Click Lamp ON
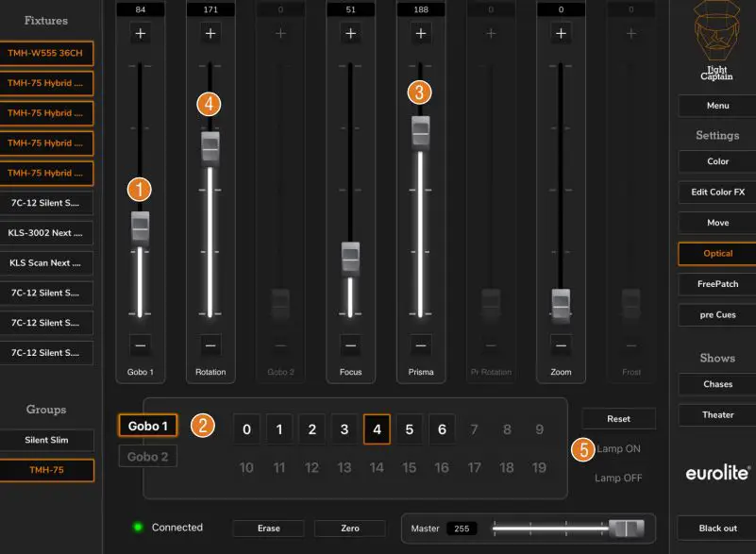 tap(618, 448)
